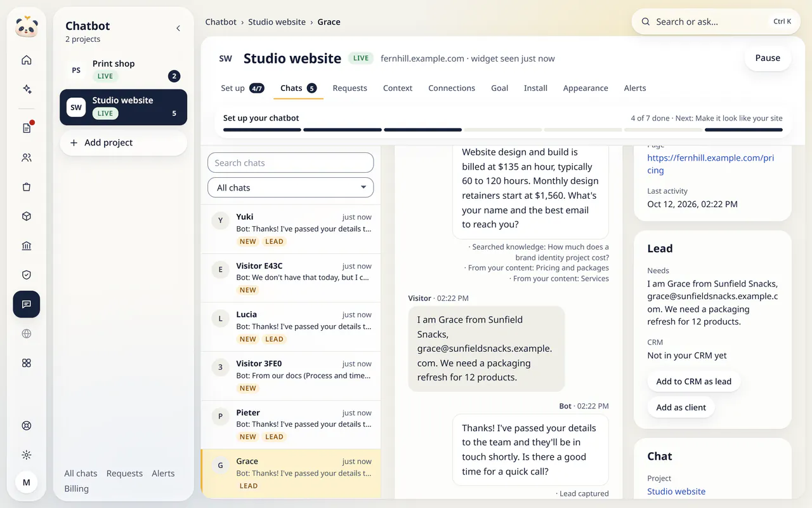The image size is (812, 508).
Task: Click the Chatbot breadcrumb
Action: (221, 22)
